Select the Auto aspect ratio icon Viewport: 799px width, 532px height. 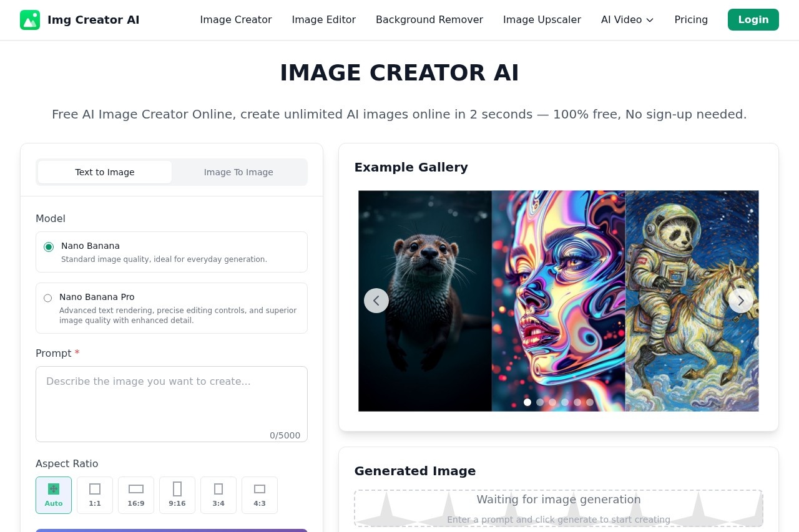coord(54,495)
